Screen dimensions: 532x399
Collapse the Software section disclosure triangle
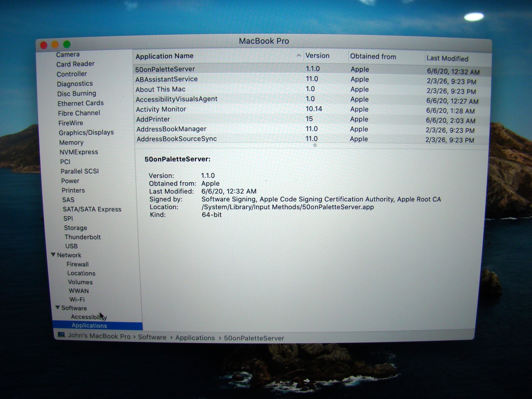point(57,307)
